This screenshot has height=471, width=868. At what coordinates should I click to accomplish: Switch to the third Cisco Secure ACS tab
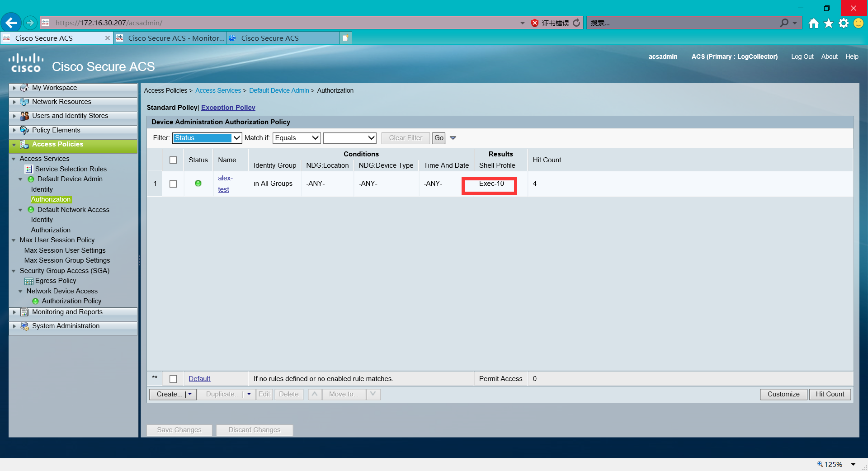tap(283, 38)
